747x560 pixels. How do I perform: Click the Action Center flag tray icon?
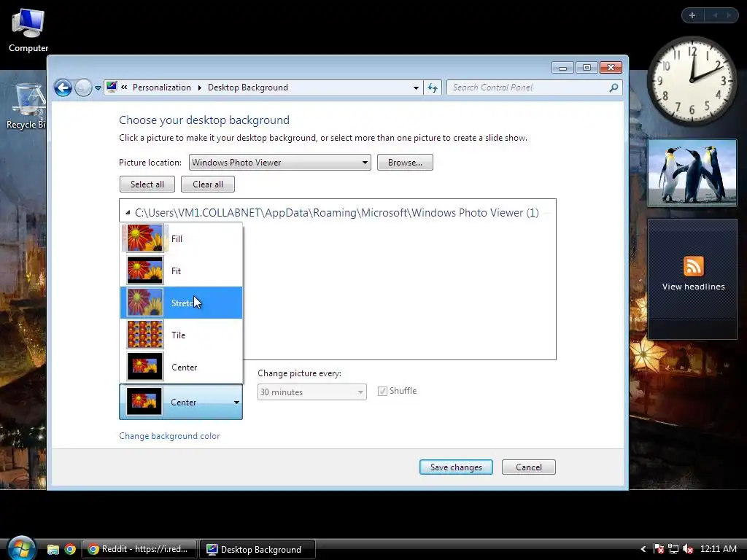tap(659, 549)
